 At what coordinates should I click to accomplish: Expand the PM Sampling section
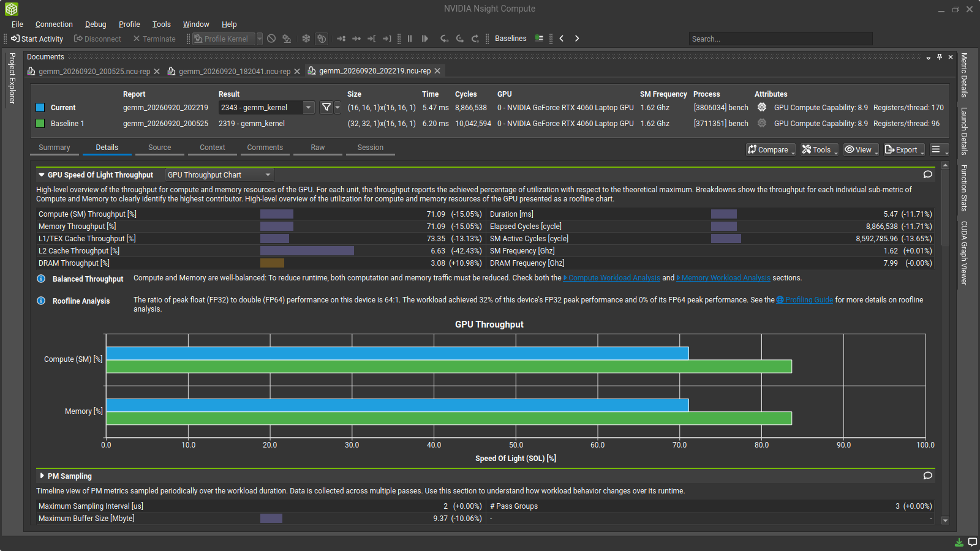click(x=42, y=476)
